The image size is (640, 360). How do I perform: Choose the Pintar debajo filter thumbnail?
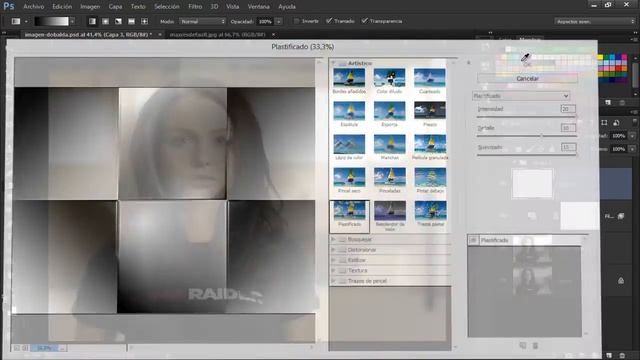click(x=430, y=177)
